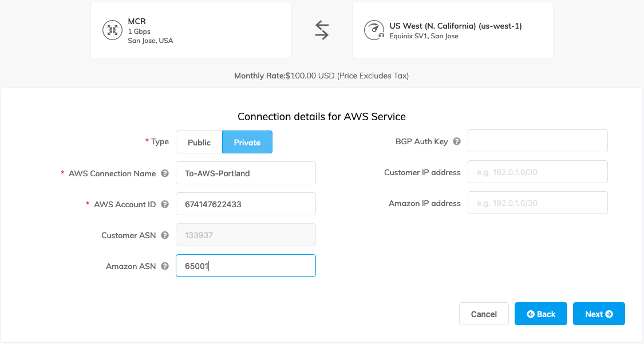Viewport: 644px width, 344px height.
Task: Click help icon next to AWS Connection Name
Action: pyautogui.click(x=165, y=173)
